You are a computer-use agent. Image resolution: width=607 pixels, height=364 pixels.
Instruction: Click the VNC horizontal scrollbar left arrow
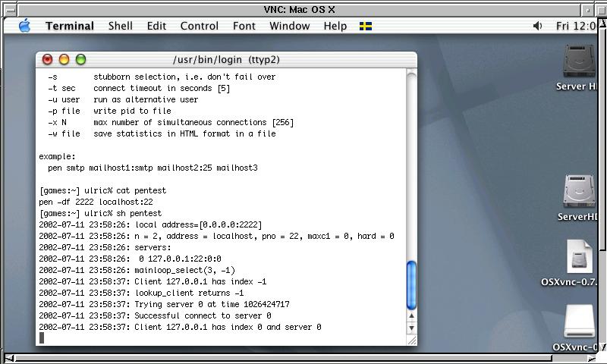pyautogui.click(x=9, y=359)
